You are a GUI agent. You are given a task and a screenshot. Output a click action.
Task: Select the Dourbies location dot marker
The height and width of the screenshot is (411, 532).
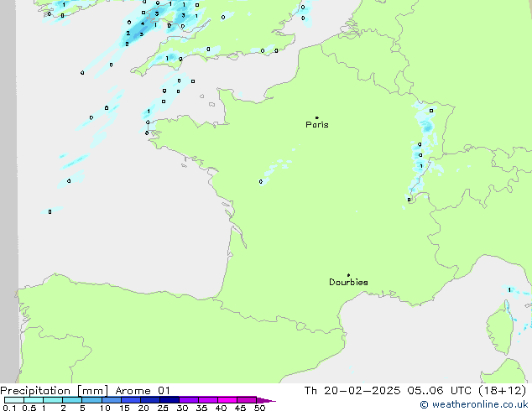pos(348,275)
